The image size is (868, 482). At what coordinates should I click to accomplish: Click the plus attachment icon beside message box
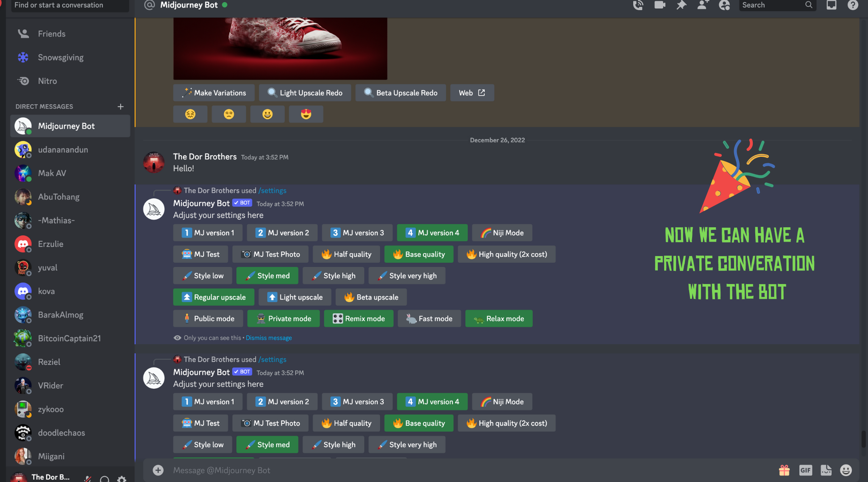(x=158, y=470)
